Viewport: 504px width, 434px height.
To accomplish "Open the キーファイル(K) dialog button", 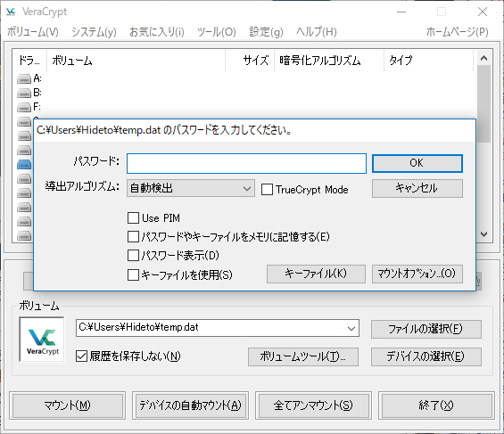I will tap(316, 274).
